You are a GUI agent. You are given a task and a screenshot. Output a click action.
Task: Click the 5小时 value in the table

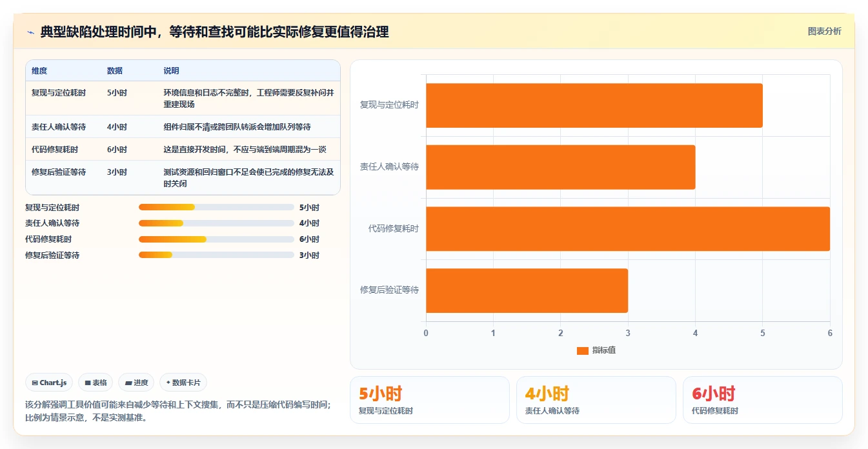pyautogui.click(x=117, y=93)
